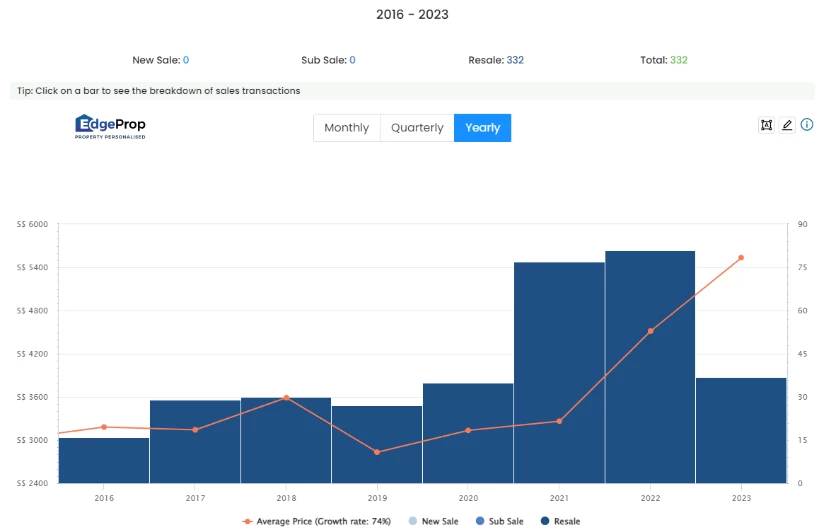
Task: Click the 2023 resale bar
Action: [x=741, y=430]
